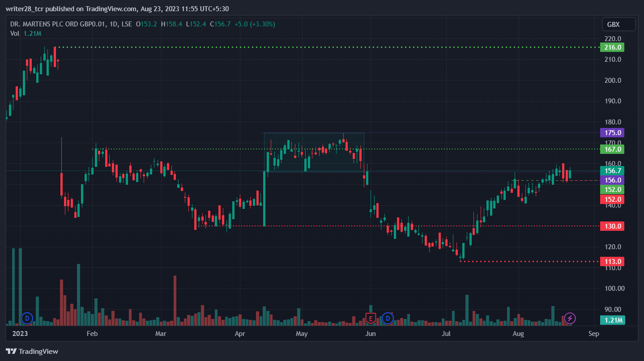Screen dimensions: 644x361
Task: Click the 2023 label on time axis
Action: [x=20, y=334]
